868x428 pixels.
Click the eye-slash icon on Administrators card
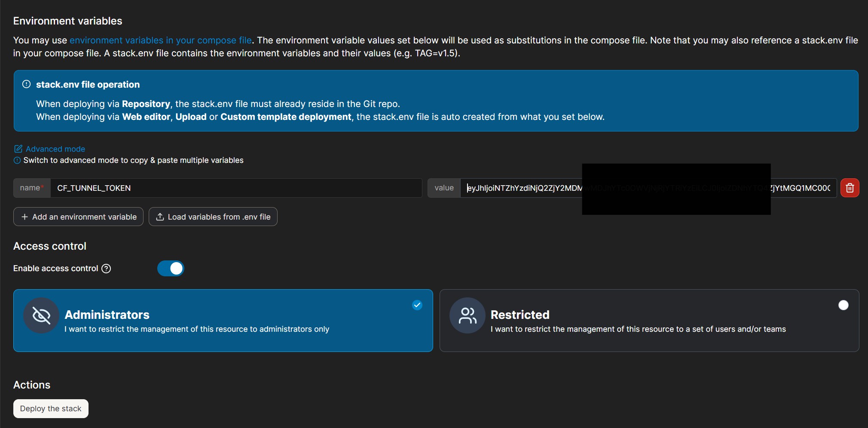[41, 315]
